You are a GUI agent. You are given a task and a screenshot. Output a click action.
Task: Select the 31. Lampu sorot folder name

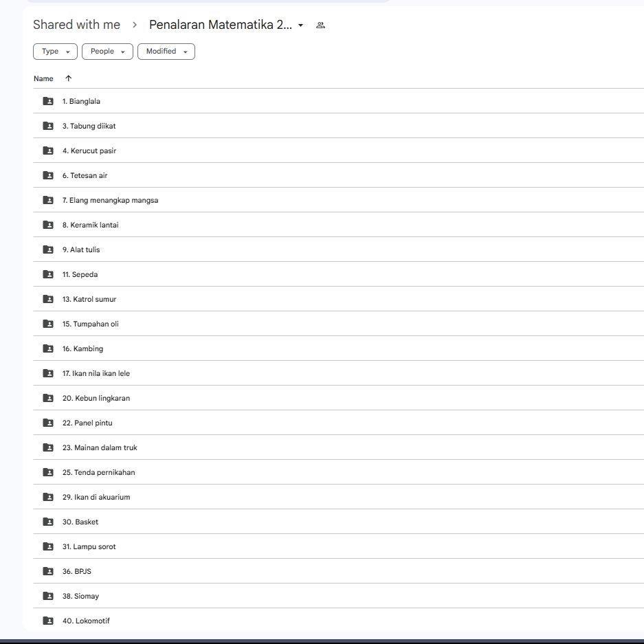click(x=89, y=546)
